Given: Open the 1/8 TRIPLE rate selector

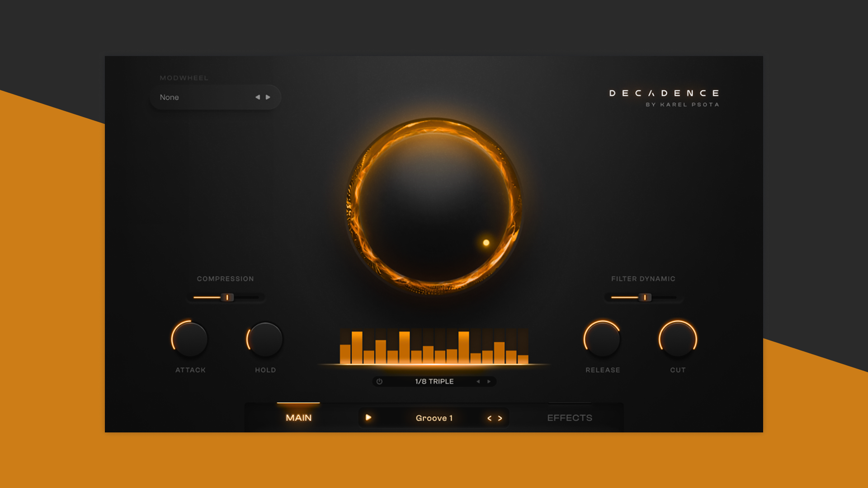Looking at the screenshot, I should coord(434,382).
